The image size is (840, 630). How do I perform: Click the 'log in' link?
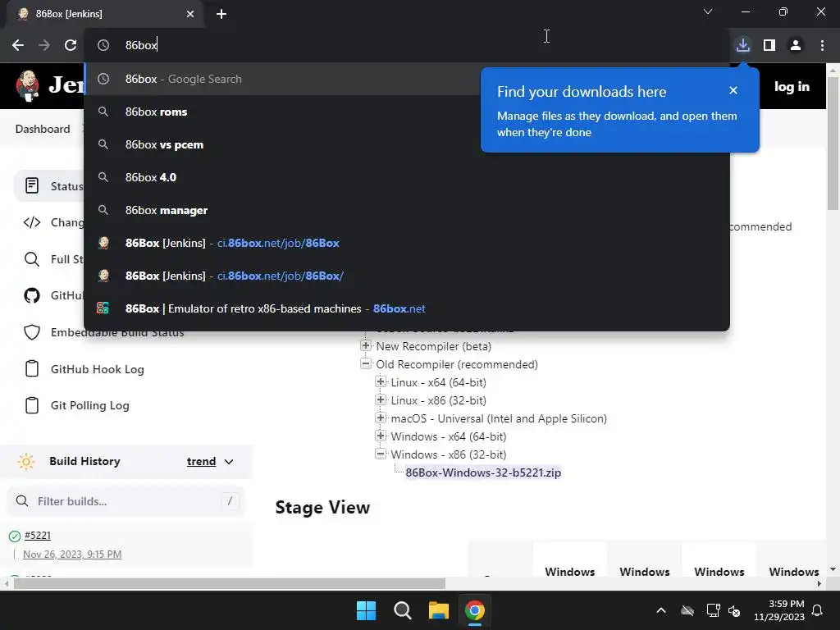(792, 86)
